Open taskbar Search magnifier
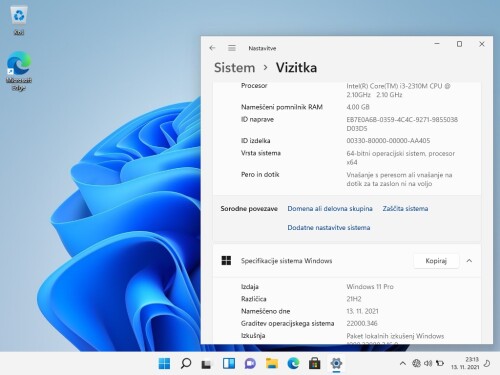The width and height of the screenshot is (500, 375). (x=186, y=363)
